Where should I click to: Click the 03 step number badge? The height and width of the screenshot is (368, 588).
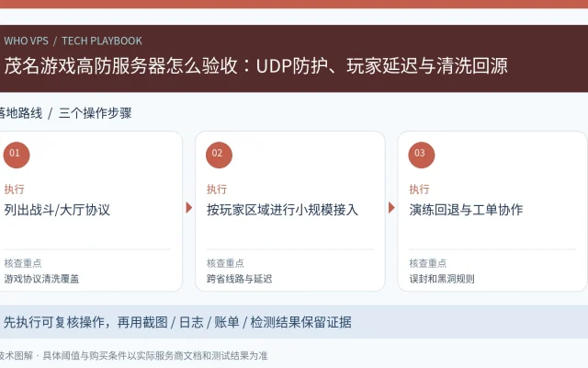(x=422, y=155)
